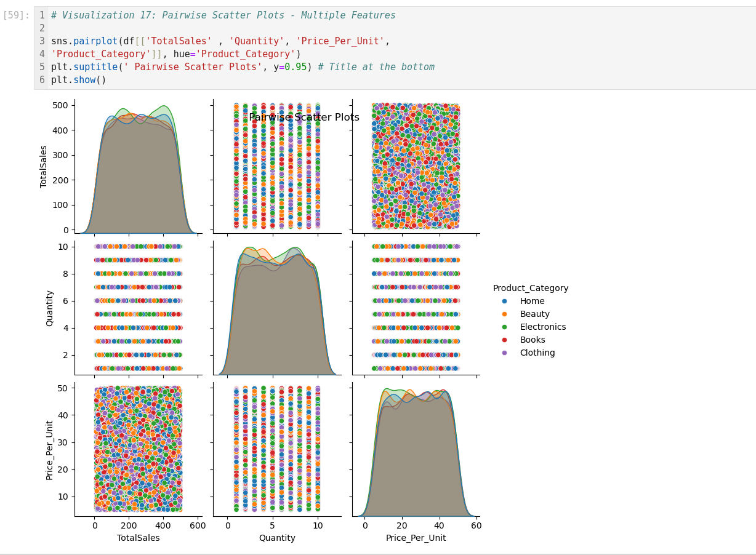Click the Product_Category legend title
Viewport: 756px width, 555px height.
tap(530, 288)
